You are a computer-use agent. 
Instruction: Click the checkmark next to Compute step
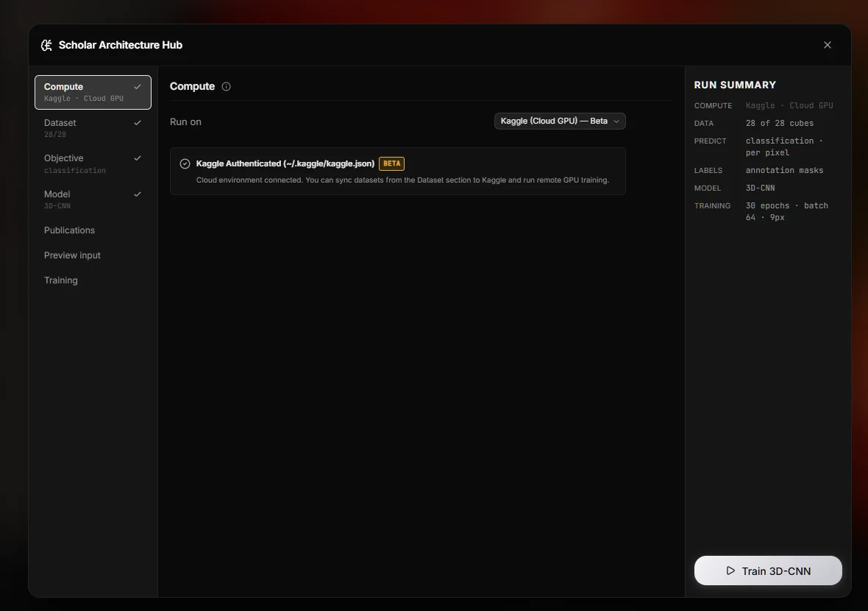[x=138, y=87]
